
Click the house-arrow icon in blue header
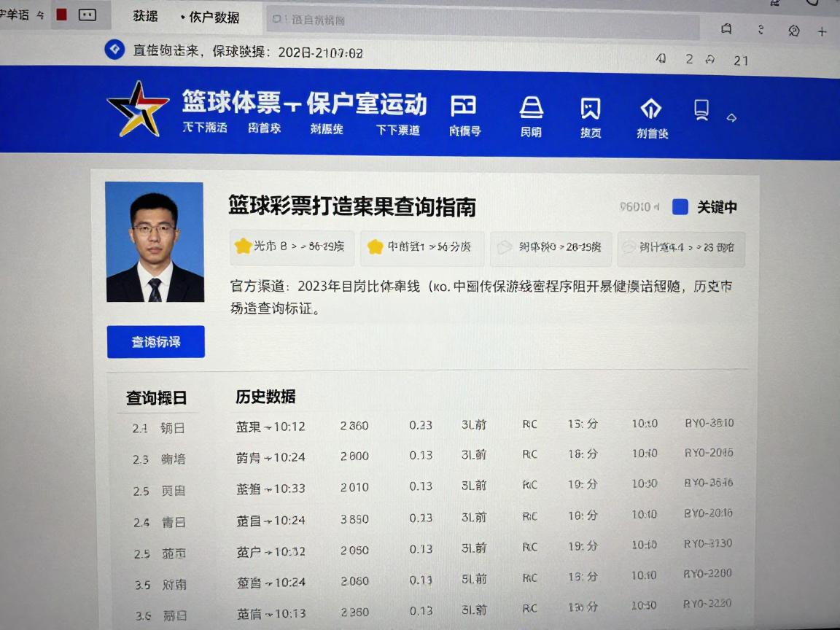point(650,109)
